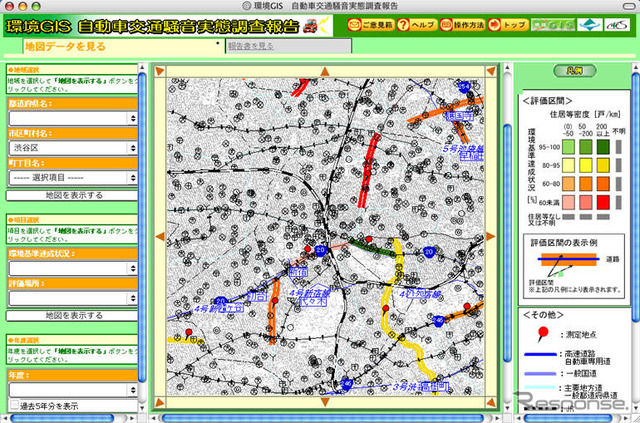The width and height of the screenshot is (640, 423).
Task: Pan map northwest with top-left corner arrow
Action: (x=160, y=71)
